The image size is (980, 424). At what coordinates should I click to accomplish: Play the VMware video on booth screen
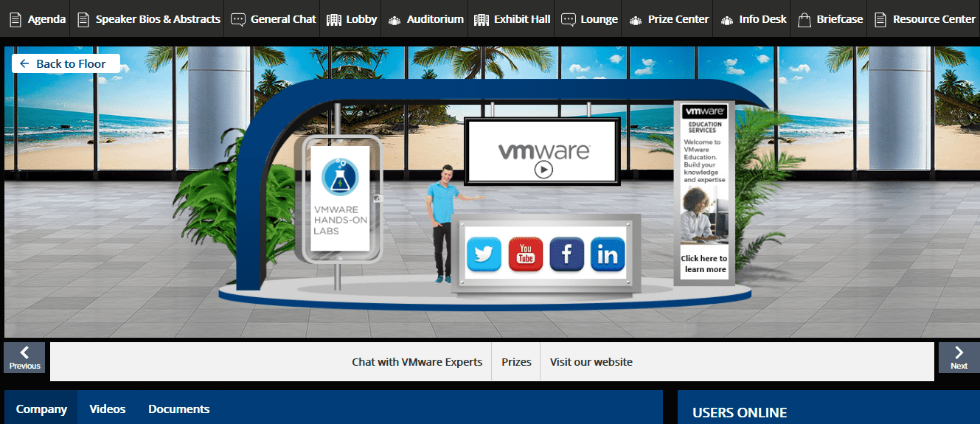[543, 170]
